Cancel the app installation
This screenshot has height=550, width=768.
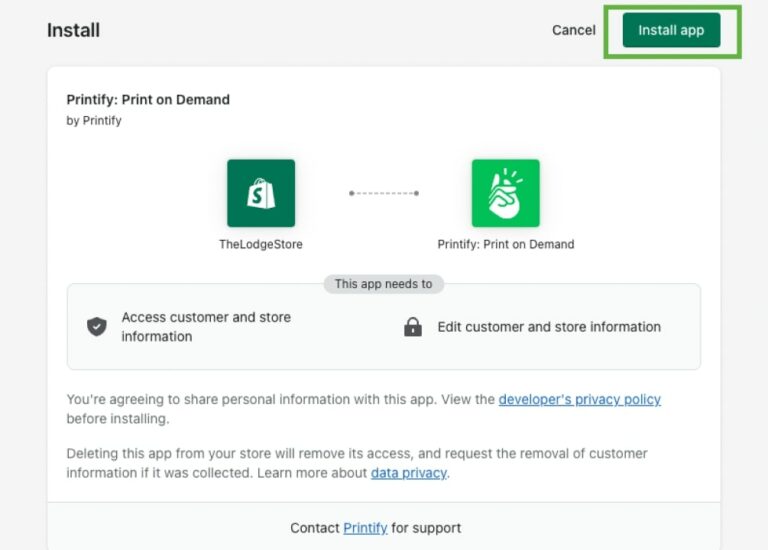tap(573, 30)
